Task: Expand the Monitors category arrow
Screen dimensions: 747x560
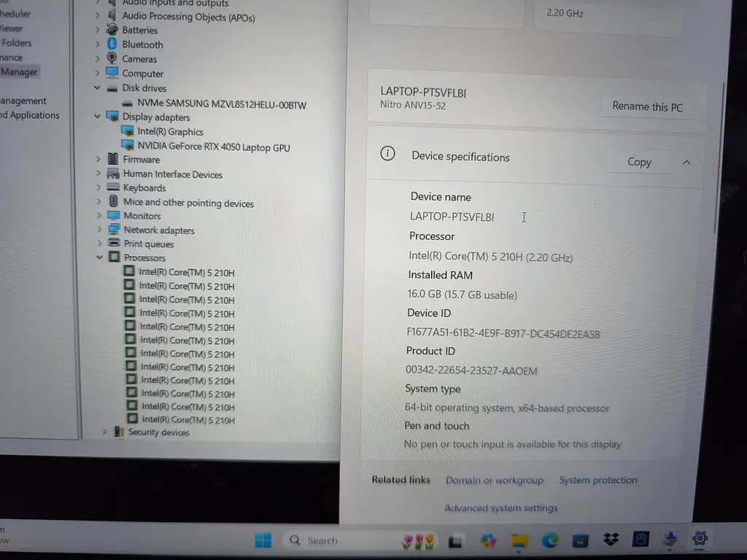Action: click(99, 215)
